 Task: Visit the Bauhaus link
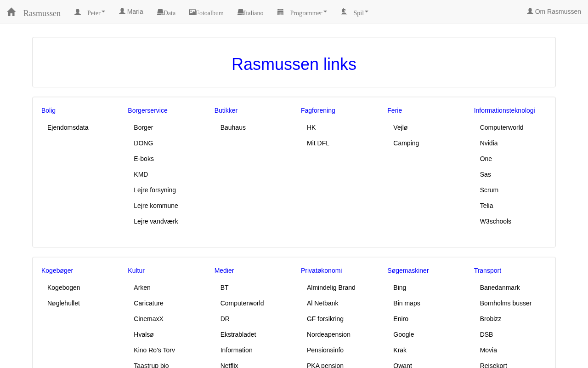click(x=233, y=127)
